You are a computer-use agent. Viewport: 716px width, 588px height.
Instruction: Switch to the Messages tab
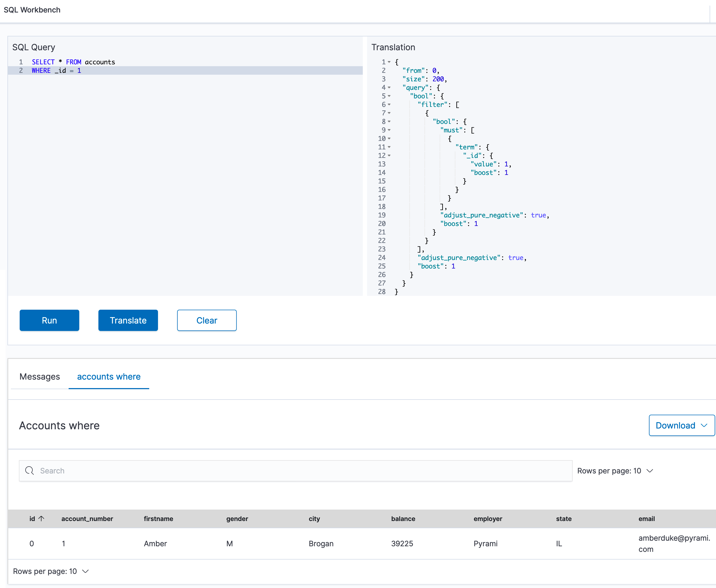[x=40, y=377]
